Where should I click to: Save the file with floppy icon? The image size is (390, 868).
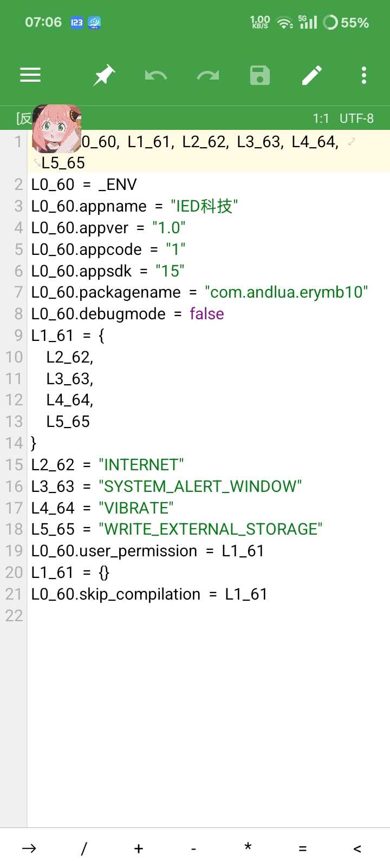point(260,75)
